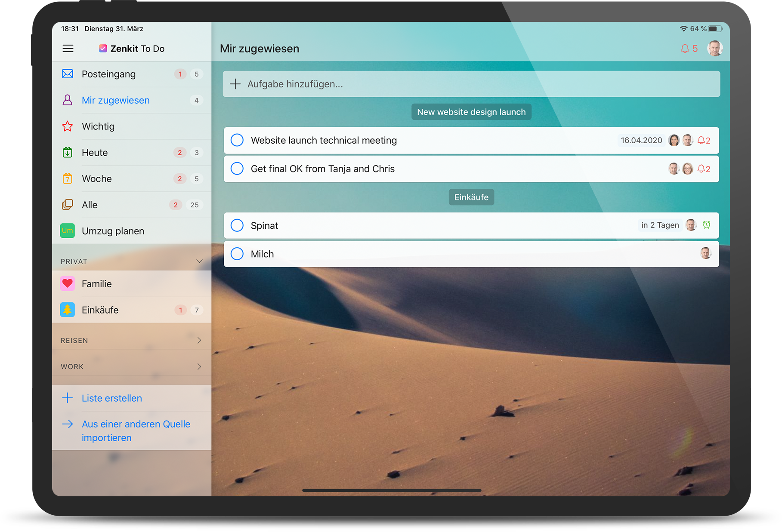Click the Mir zugewiesen person icon

click(68, 100)
